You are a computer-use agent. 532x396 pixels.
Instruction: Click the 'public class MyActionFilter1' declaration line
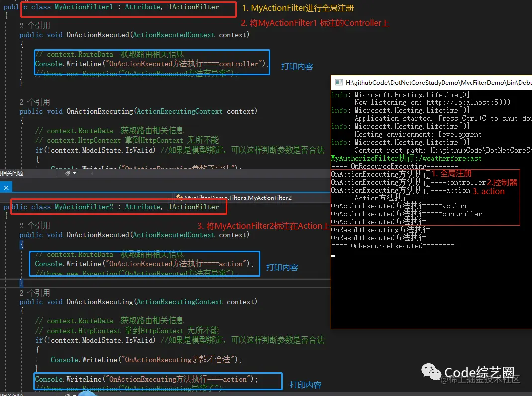point(111,7)
